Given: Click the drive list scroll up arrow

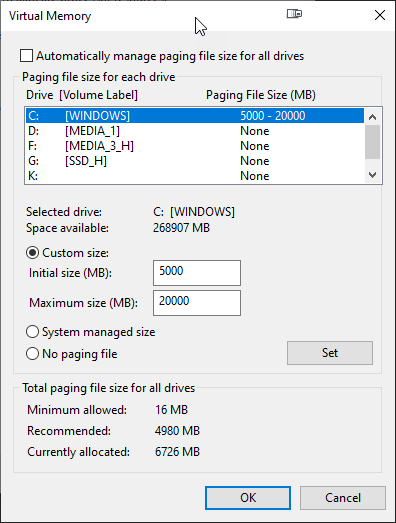Looking at the screenshot, I should 372,117.
